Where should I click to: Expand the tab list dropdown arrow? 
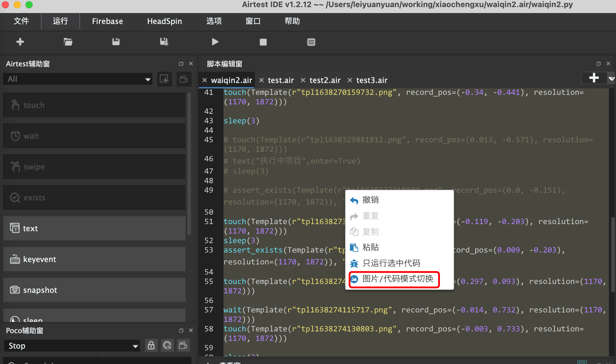click(x=611, y=79)
